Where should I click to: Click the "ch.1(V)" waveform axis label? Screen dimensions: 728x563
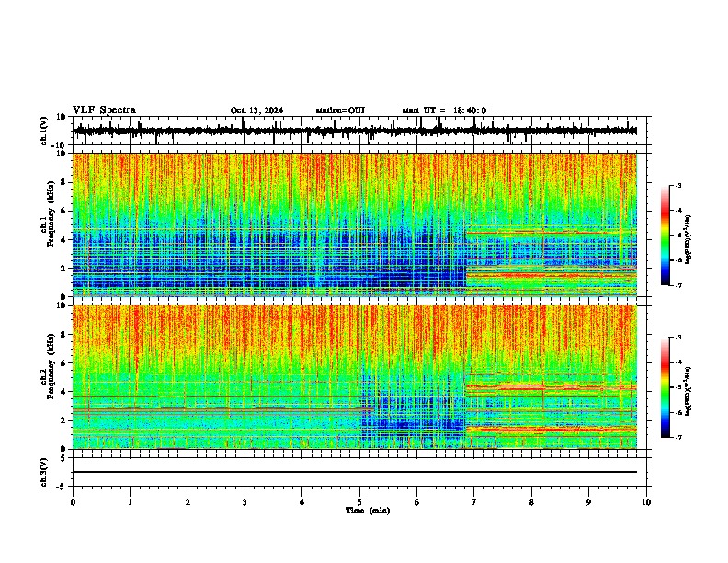point(44,131)
